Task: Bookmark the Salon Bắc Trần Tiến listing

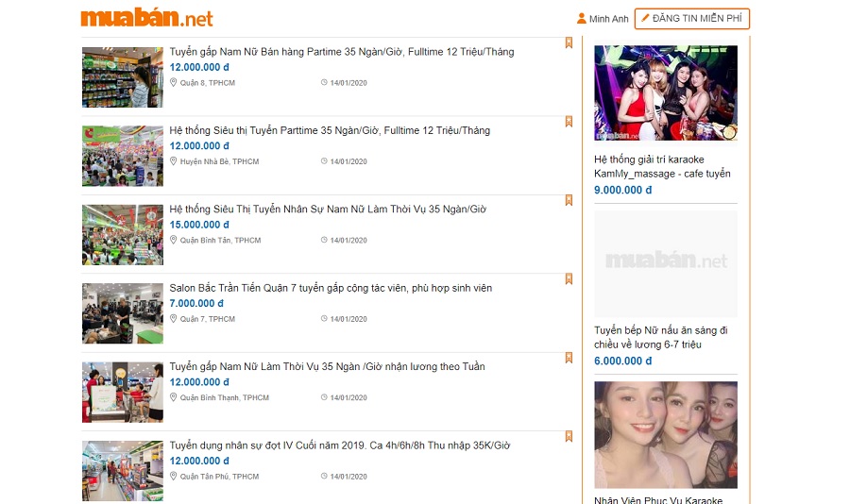Action: [x=569, y=278]
